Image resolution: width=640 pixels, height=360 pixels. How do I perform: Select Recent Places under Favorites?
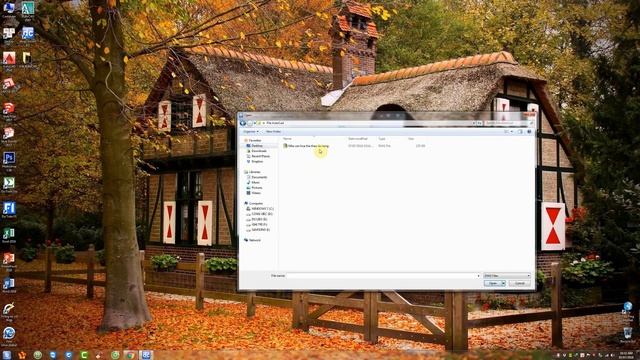pyautogui.click(x=260, y=156)
